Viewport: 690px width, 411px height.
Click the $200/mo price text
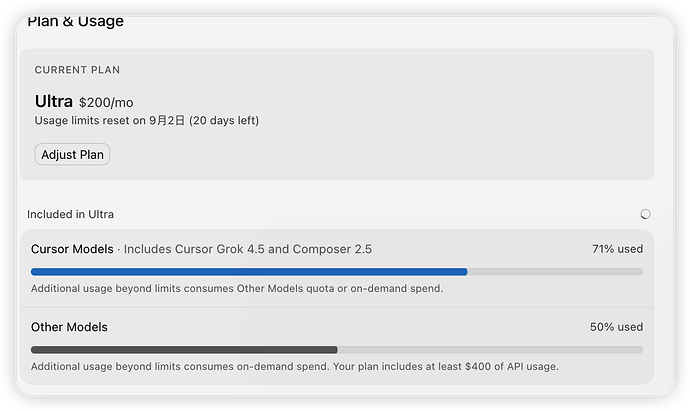click(x=106, y=103)
